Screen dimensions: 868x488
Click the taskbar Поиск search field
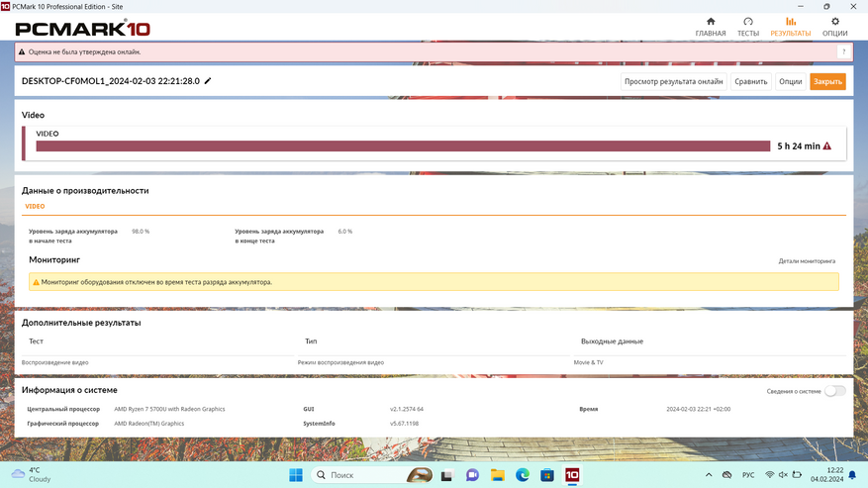374,475
